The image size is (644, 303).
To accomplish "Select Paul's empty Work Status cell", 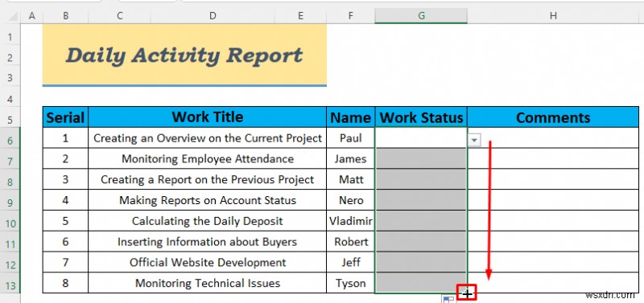I will pos(421,138).
